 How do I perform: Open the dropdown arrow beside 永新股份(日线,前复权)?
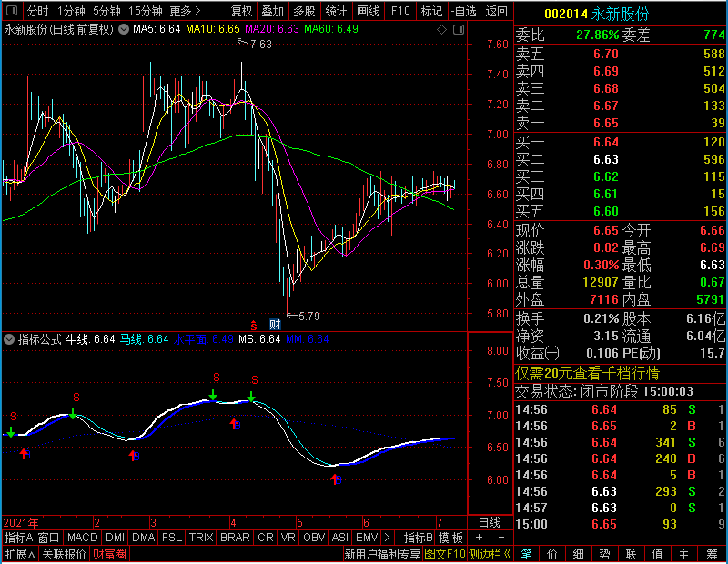click(124, 29)
